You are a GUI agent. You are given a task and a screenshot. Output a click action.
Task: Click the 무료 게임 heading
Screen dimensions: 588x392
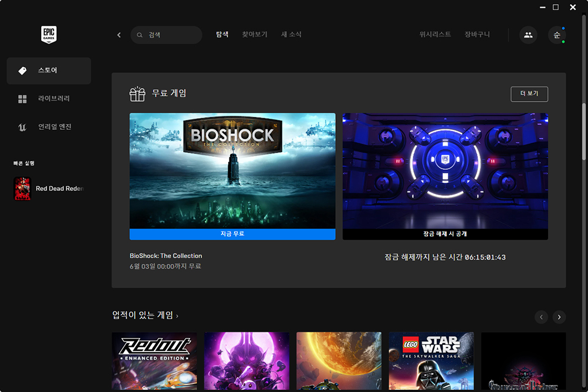click(x=169, y=93)
